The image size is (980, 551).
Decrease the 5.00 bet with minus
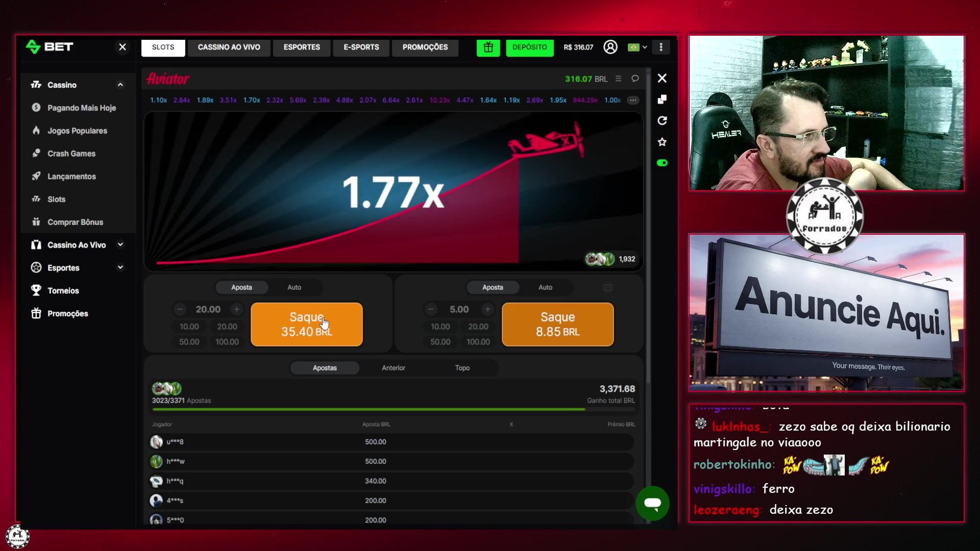click(x=431, y=309)
